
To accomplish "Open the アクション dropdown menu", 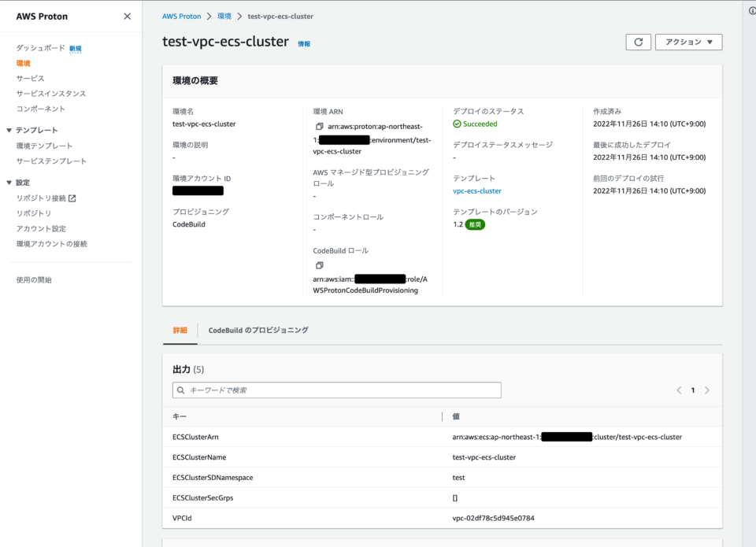I will click(688, 42).
